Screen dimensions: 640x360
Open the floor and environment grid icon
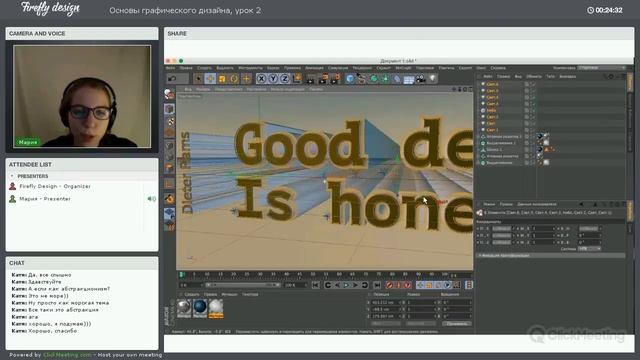pos(409,79)
